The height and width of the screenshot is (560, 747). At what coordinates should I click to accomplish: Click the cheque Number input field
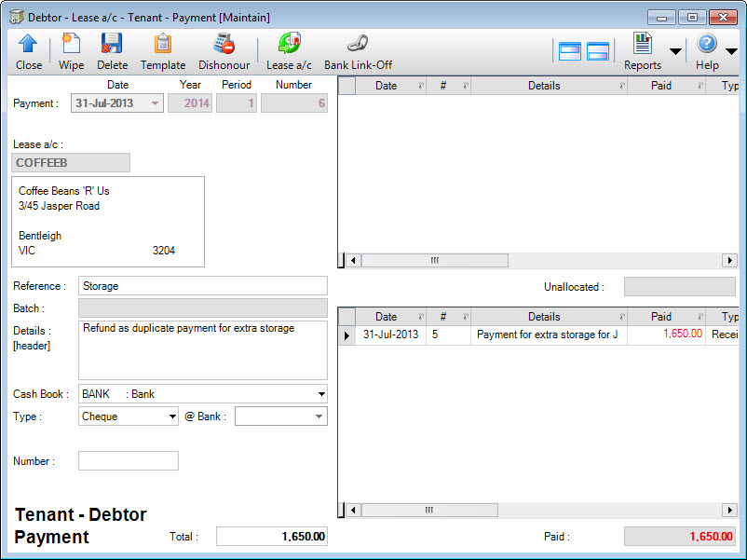[x=129, y=461]
